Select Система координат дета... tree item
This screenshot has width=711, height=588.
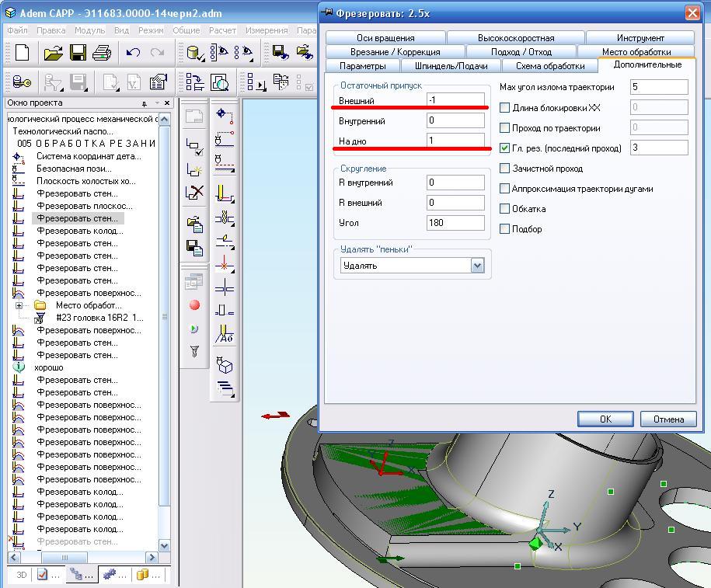point(89,156)
